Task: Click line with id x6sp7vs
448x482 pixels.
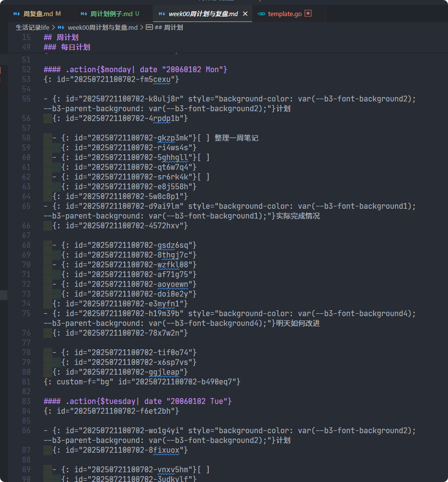Action: click(129, 362)
